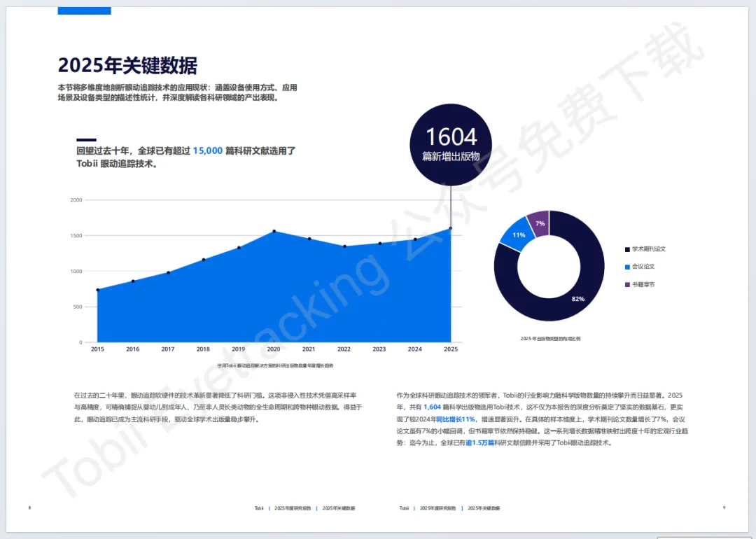Click "篇新增出版物" label in the circle
Image resolution: width=756 pixels, height=539 pixels.
click(451, 156)
